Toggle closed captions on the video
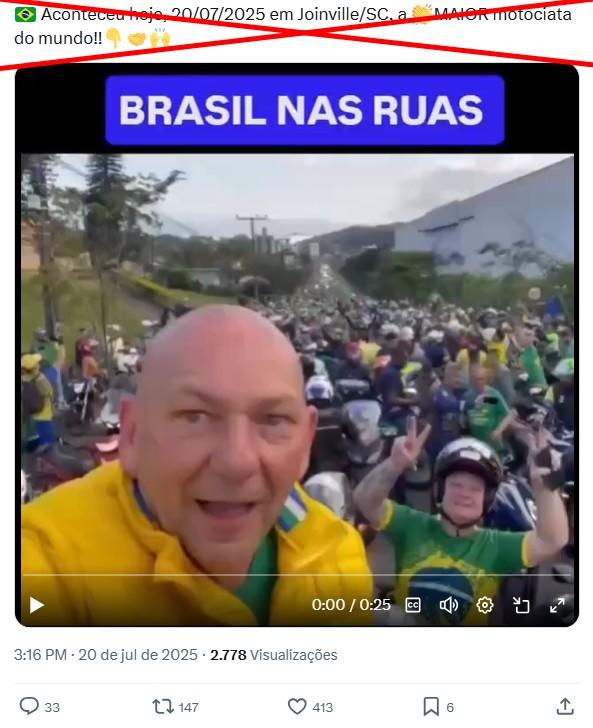 coord(413,605)
